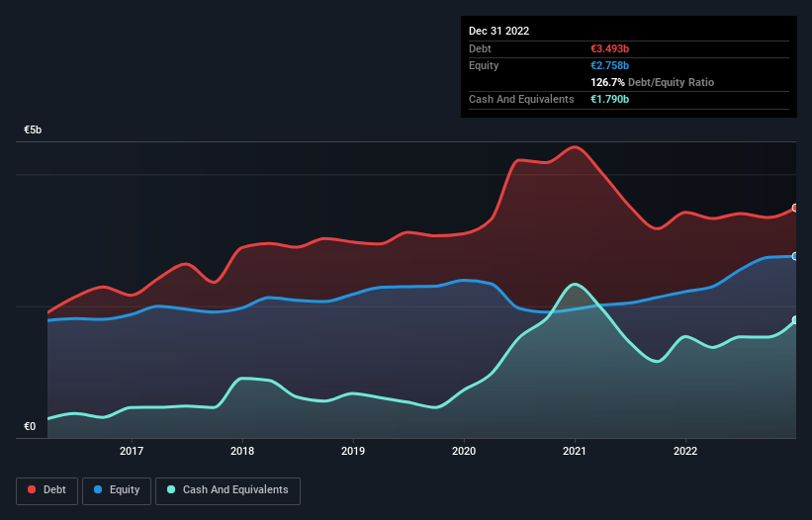Click Cash And Equivalents label in tooltip
This screenshot has width=812, height=520.
(521, 99)
